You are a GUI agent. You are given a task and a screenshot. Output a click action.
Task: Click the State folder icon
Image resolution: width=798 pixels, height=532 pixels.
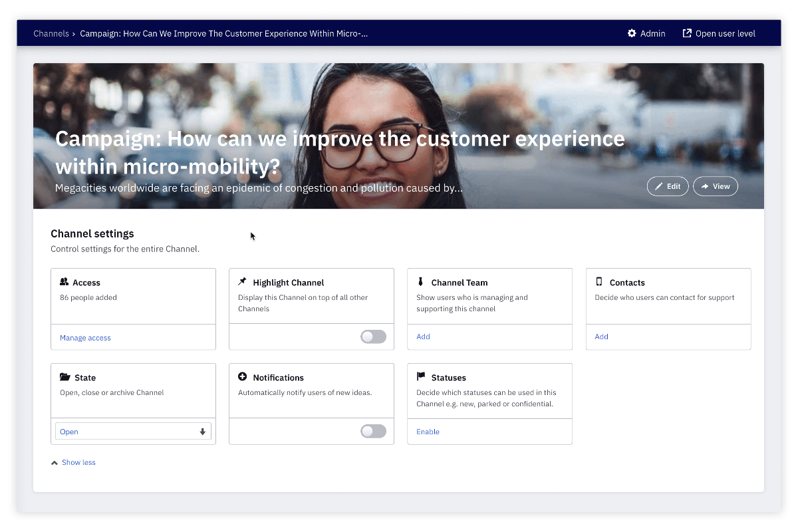[x=65, y=377]
